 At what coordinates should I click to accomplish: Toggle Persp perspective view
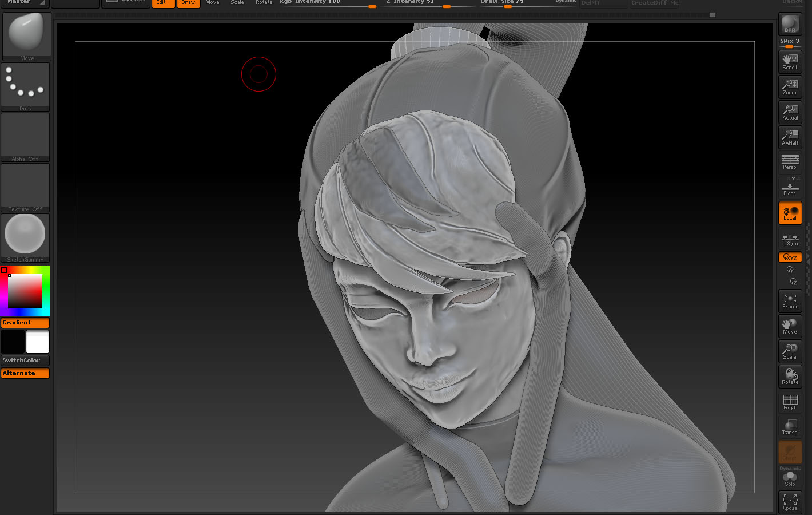[790, 161]
